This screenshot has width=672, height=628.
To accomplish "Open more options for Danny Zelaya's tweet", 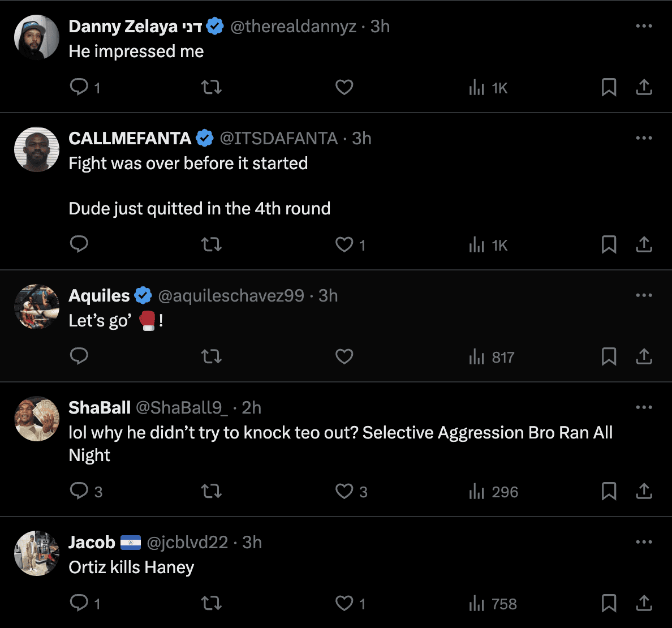I will coord(644,26).
